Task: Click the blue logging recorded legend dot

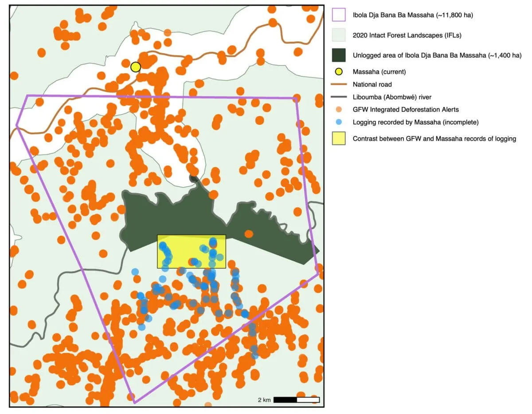Action: 339,122
